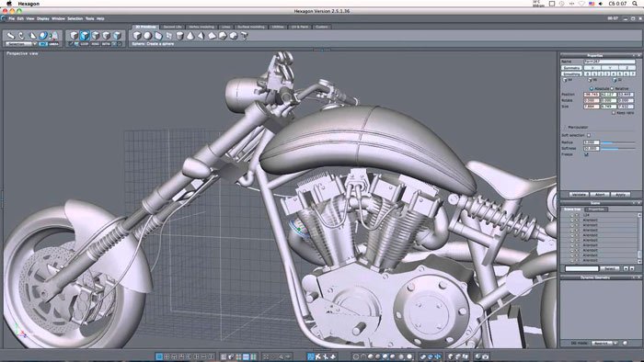Select the Absolute radio button
This screenshot has height=362, width=644.
(592, 88)
